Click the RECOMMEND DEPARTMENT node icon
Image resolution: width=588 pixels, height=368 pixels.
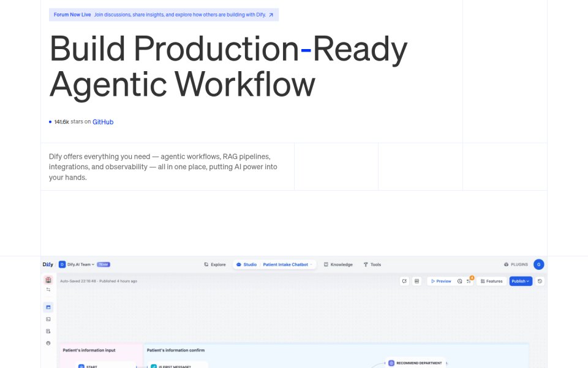coord(391,363)
